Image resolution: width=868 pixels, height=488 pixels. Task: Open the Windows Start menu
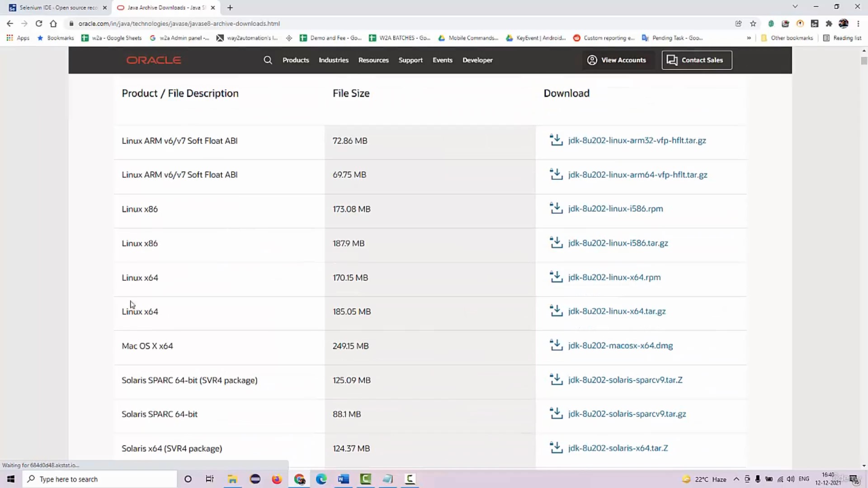(x=11, y=479)
